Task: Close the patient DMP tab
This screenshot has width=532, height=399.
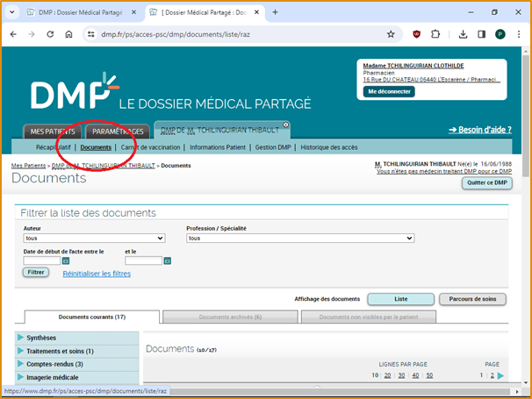Action: (x=285, y=125)
